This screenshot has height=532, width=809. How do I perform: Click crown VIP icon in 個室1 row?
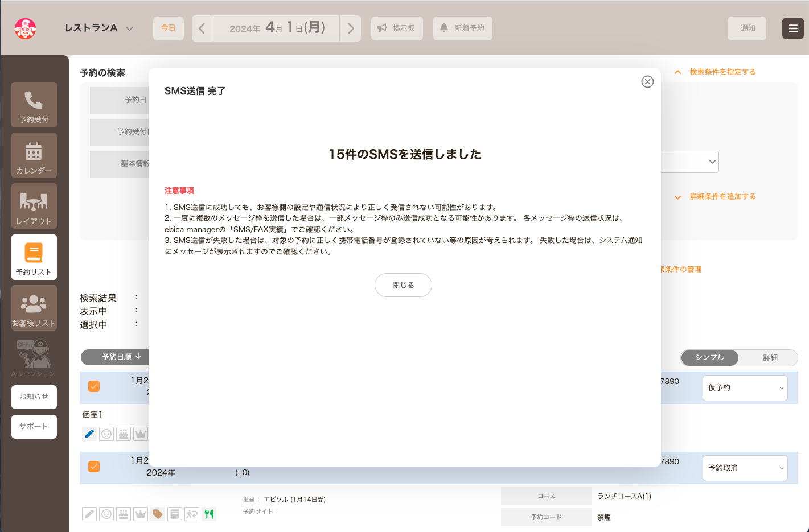pos(141,434)
